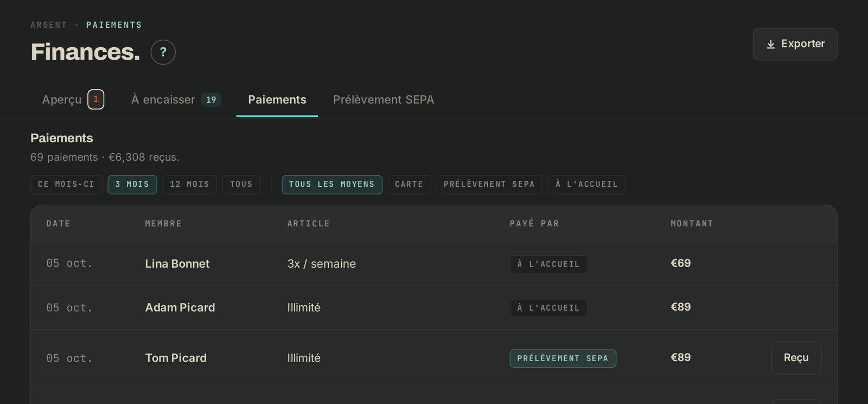
Task: Click the download icon in Exporter
Action: click(770, 44)
